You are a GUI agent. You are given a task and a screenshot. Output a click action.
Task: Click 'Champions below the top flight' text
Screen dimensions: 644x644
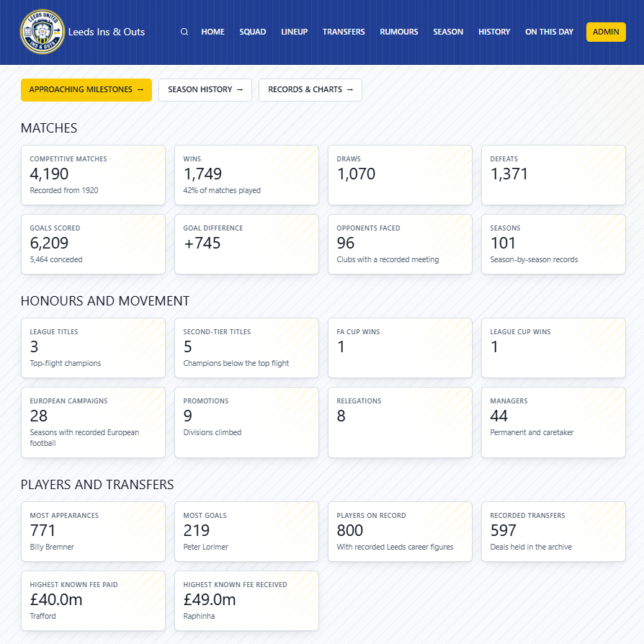[236, 364]
